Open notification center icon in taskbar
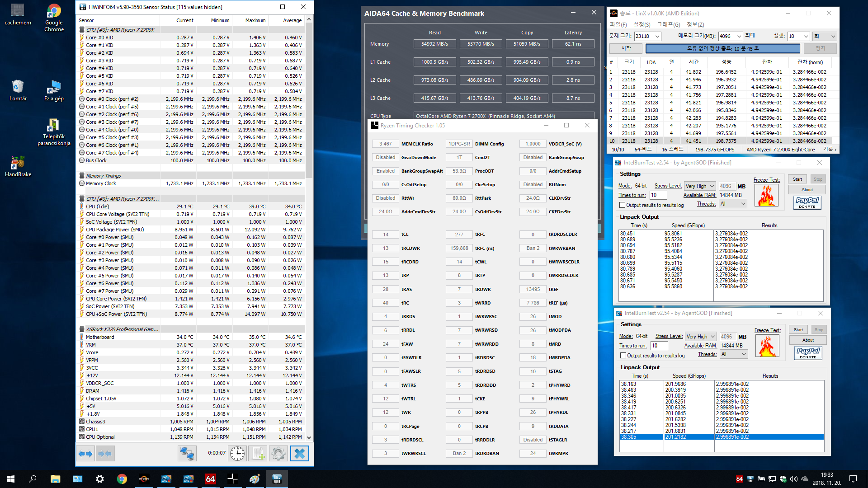 [x=853, y=479]
